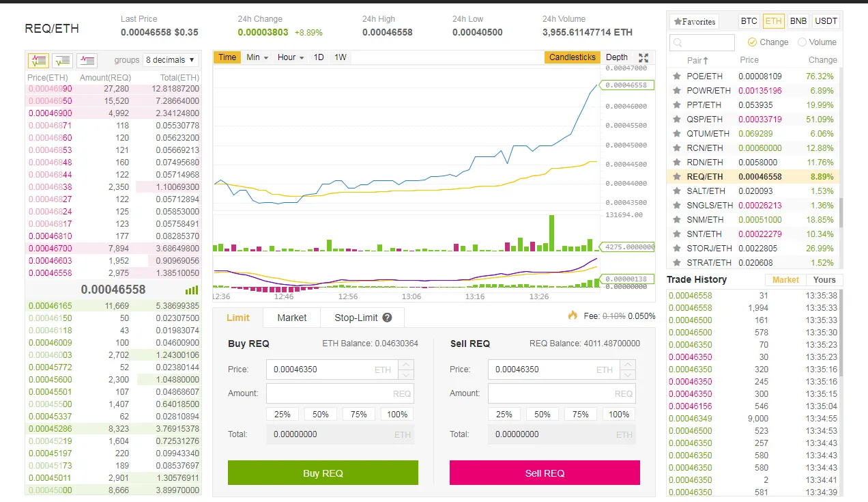
Task: Star the QTUM/ETH pair
Action: [677, 133]
